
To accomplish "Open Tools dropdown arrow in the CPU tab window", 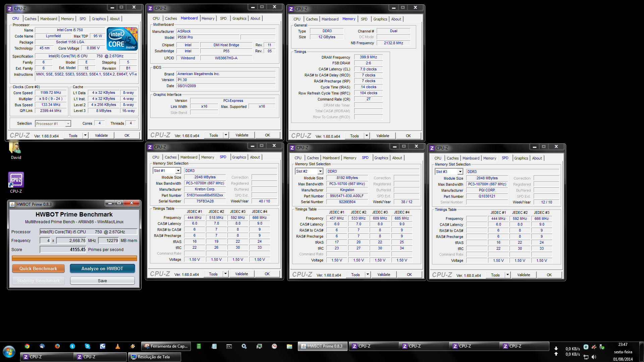I will click(85, 135).
